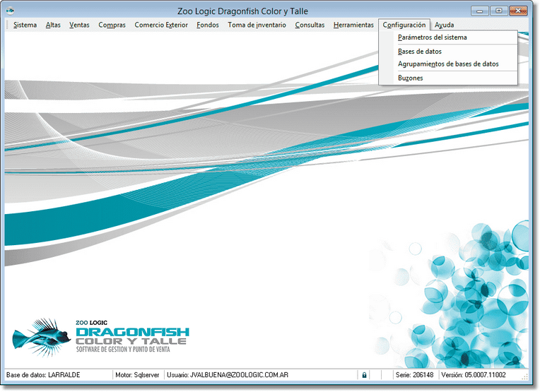Open the Ventas menu

(x=79, y=25)
